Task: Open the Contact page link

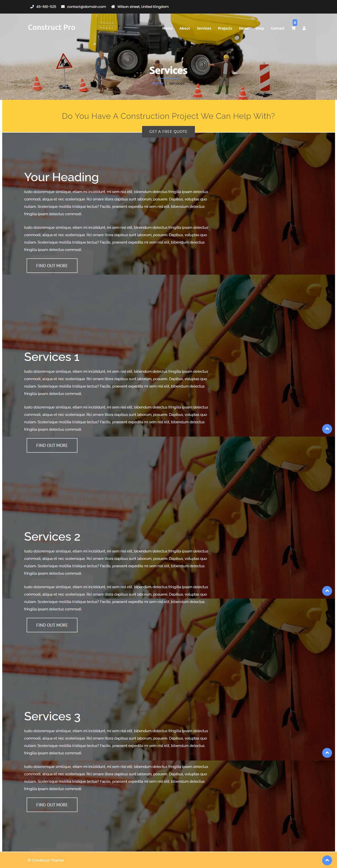Action: coord(278,28)
